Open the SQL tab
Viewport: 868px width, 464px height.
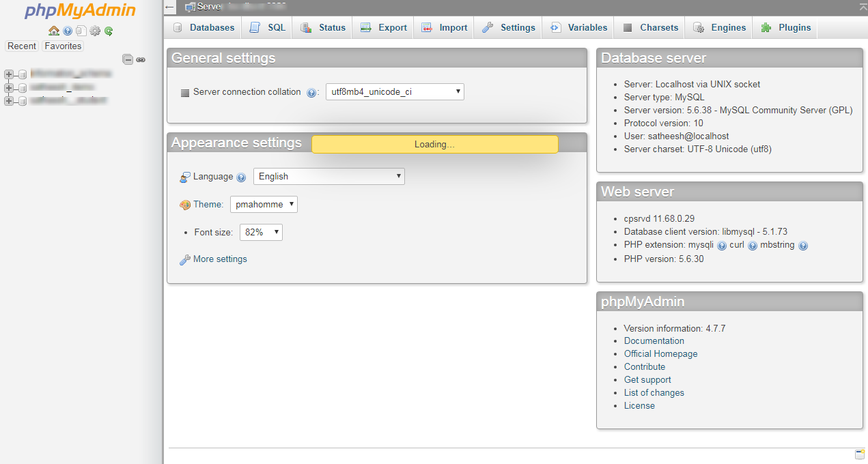point(268,27)
